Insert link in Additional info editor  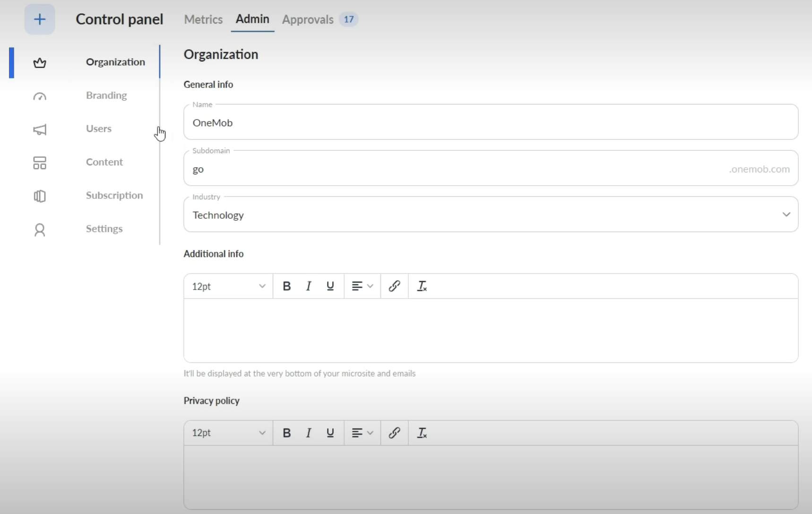click(x=394, y=286)
